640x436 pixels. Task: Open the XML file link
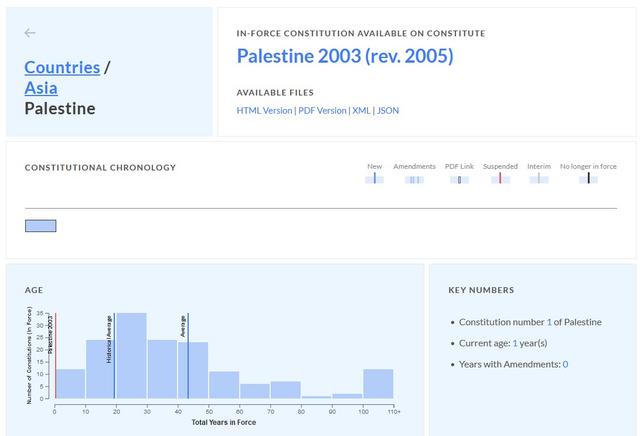coord(360,111)
